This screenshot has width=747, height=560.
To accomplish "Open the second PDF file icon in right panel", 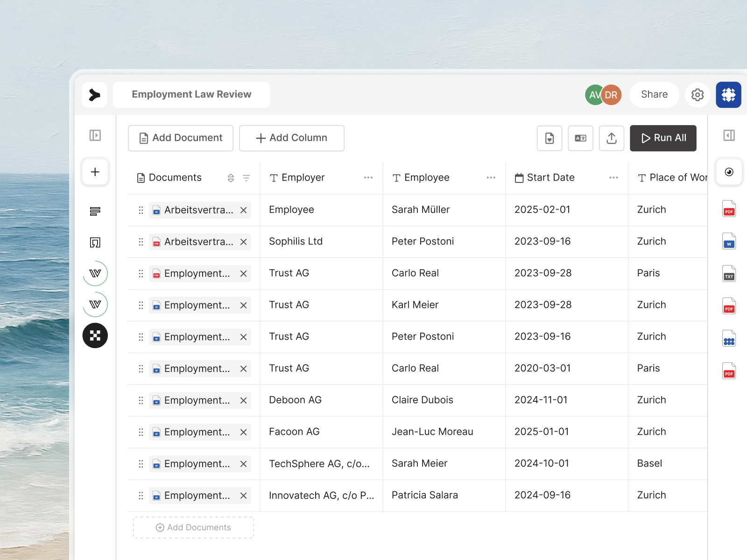I will 729,306.
